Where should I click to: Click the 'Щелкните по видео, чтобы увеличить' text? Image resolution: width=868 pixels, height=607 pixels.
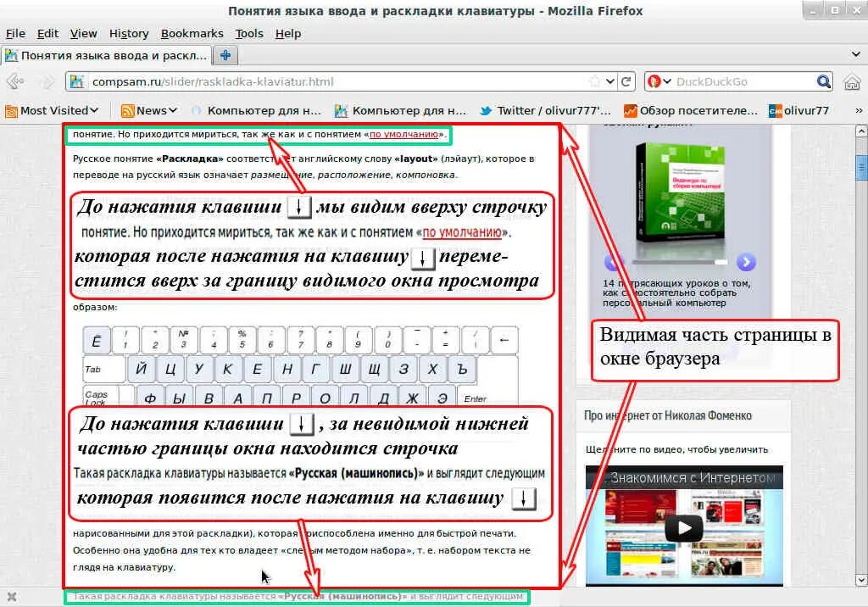point(676,449)
